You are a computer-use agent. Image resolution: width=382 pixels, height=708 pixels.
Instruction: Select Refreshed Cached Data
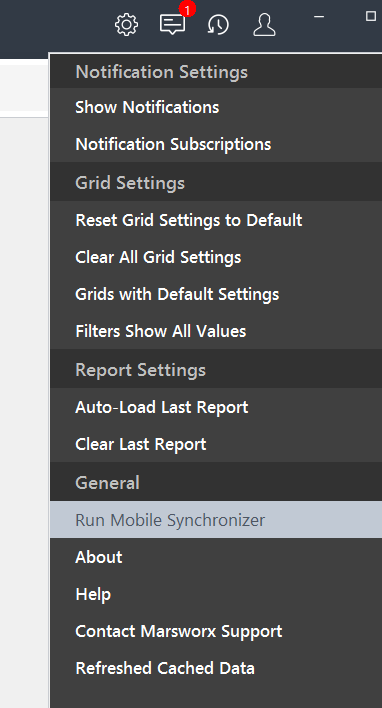(x=216, y=668)
